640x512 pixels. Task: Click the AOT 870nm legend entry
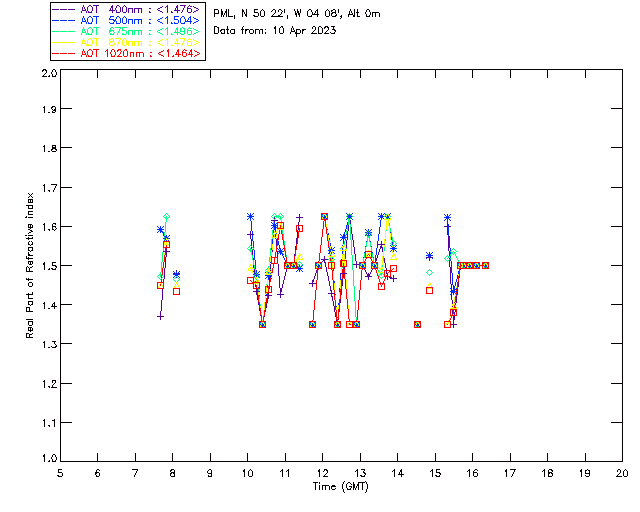[126, 42]
